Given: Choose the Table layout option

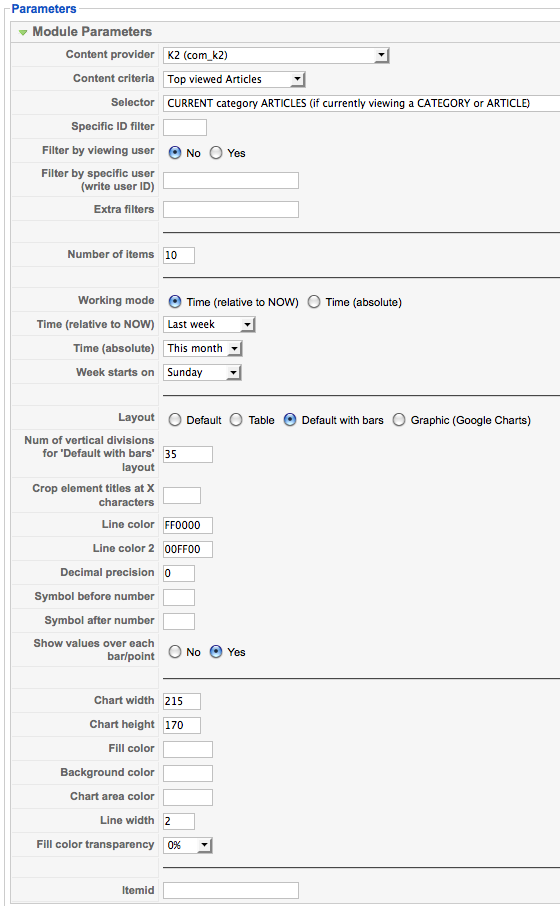Looking at the screenshot, I should pyautogui.click(x=236, y=419).
